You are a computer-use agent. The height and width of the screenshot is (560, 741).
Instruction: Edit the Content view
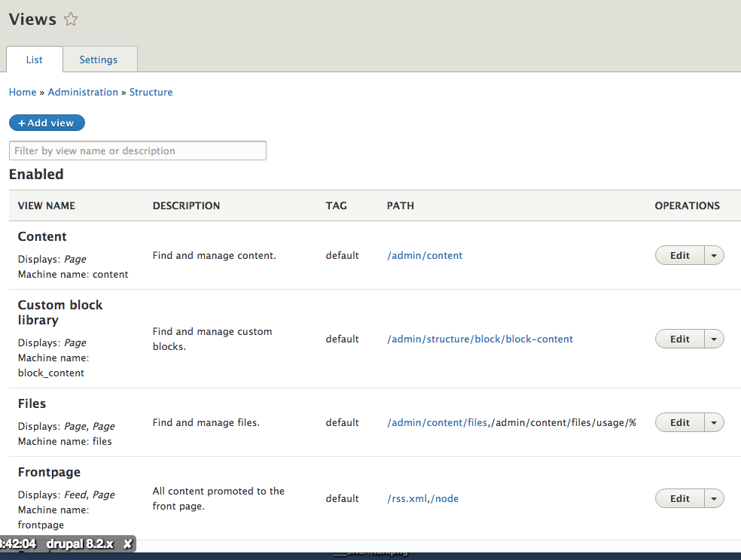[x=679, y=255]
